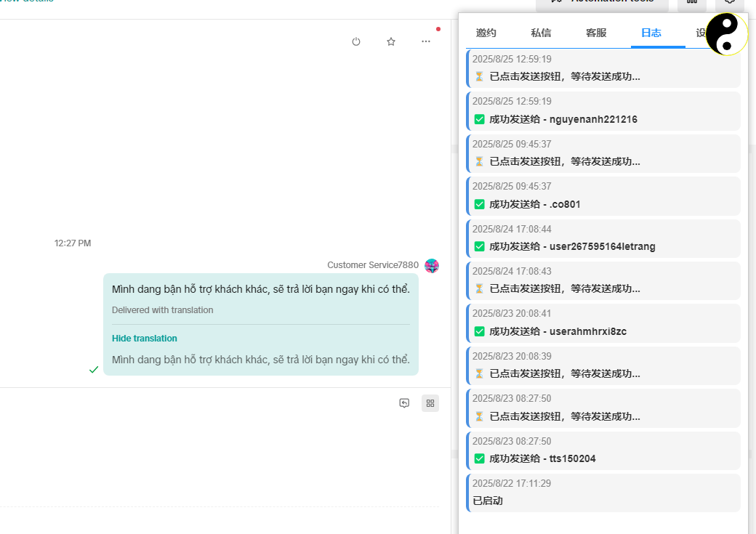Click the Automation tools button

602,2
